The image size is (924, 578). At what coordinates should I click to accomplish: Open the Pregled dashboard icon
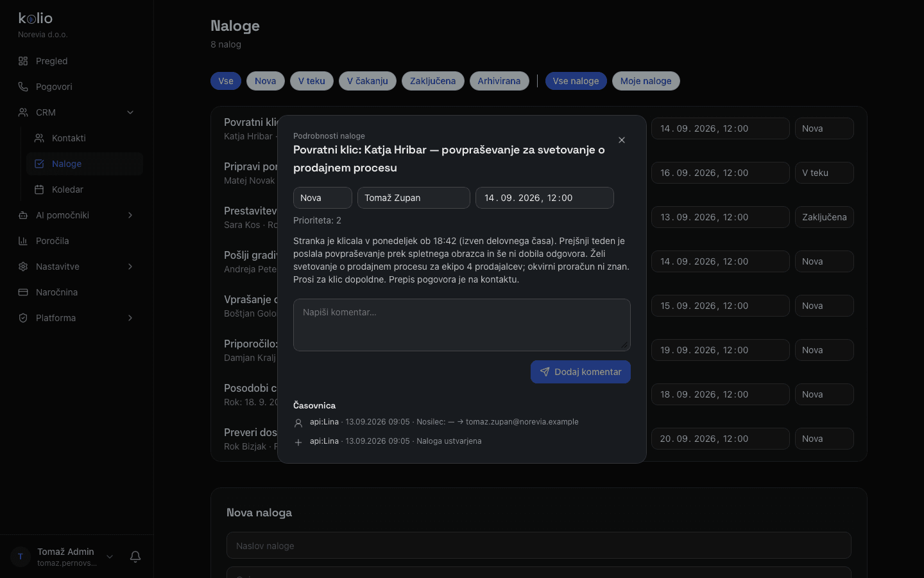(23, 61)
